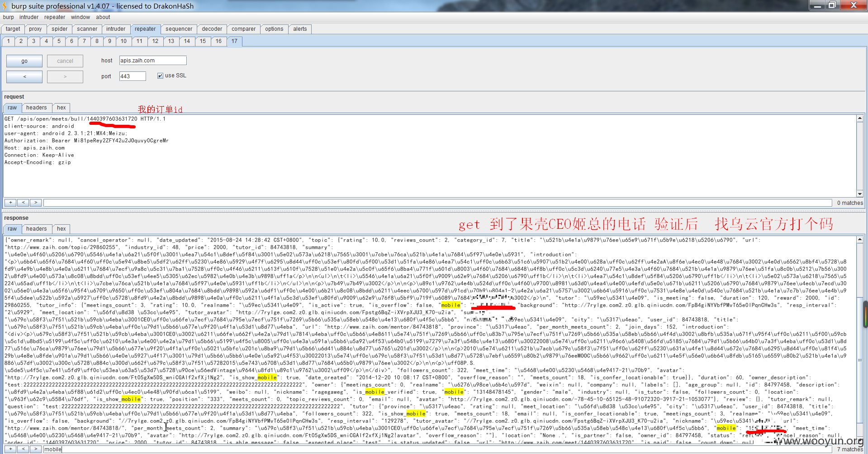
Task: Switch to the comparer tab
Action: (x=243, y=29)
